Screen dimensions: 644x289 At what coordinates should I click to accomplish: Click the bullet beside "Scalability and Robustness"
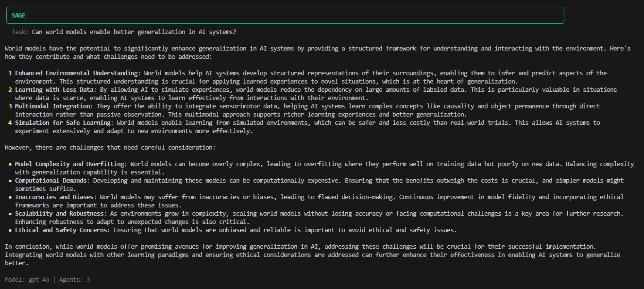[x=10, y=214]
